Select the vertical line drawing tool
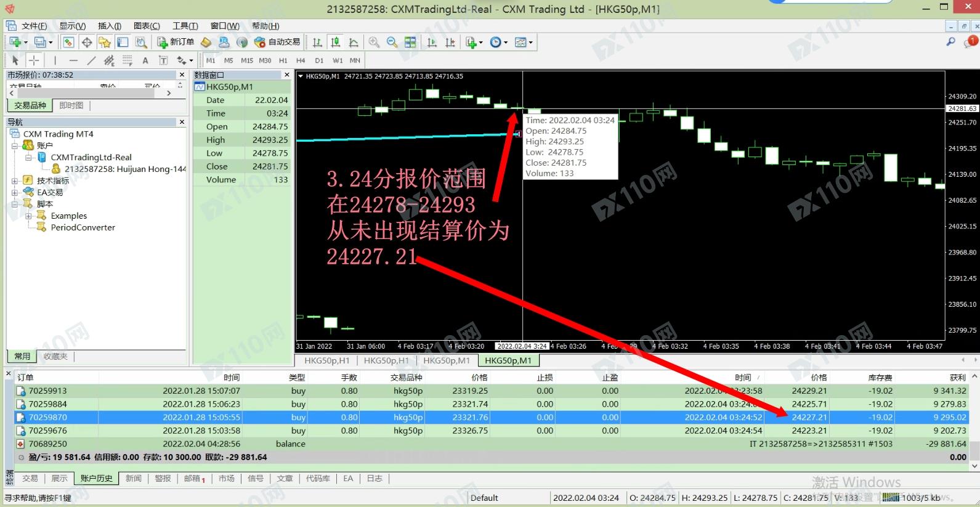Screen dimensions: 980x507 pos(55,60)
